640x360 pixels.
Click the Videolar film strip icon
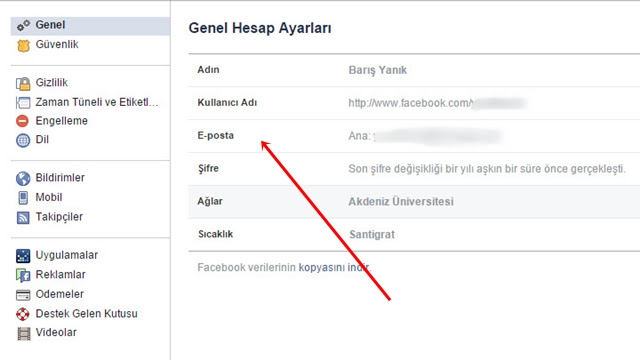24,333
